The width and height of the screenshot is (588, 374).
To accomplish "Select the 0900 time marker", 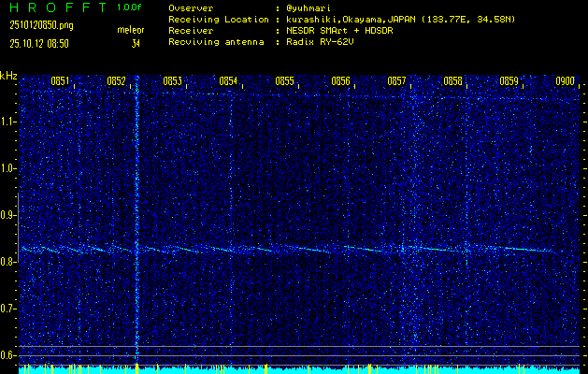I will point(565,81).
